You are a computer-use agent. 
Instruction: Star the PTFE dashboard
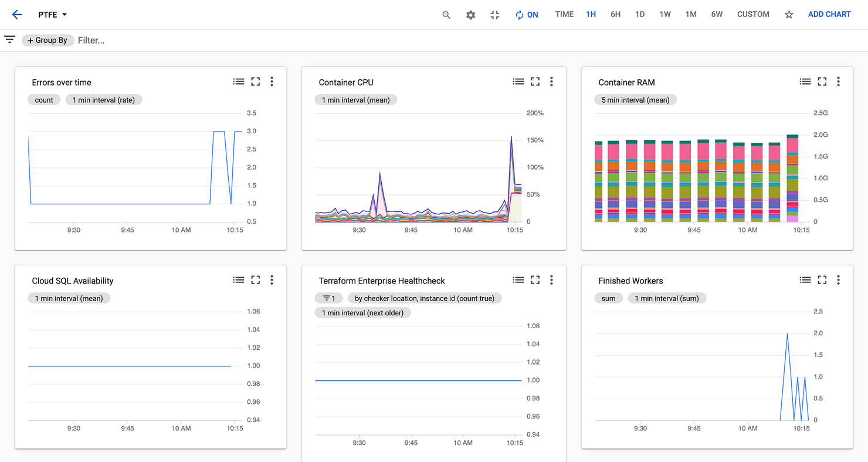(789, 14)
